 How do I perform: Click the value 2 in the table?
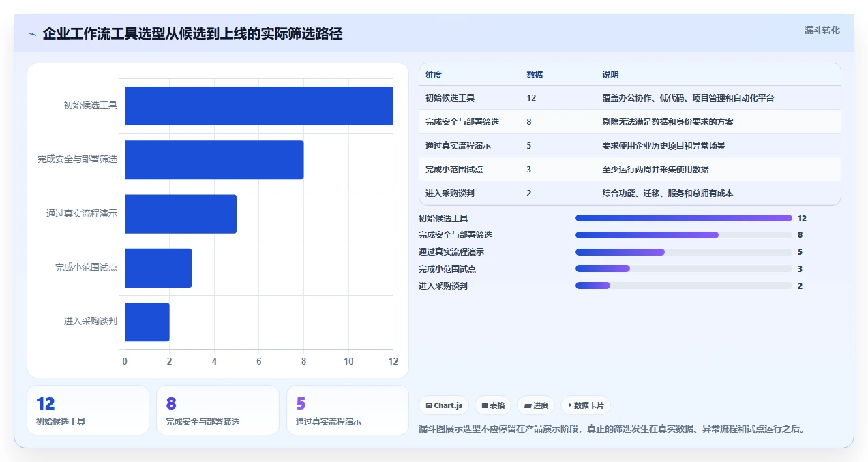[529, 194]
